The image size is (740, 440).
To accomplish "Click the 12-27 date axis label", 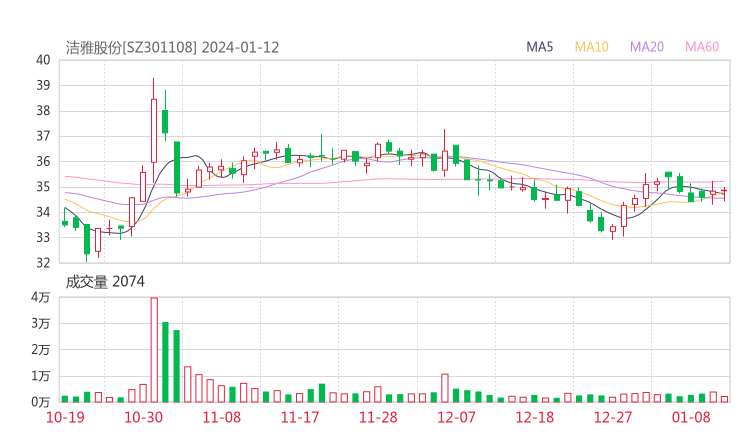I will 613,417.
